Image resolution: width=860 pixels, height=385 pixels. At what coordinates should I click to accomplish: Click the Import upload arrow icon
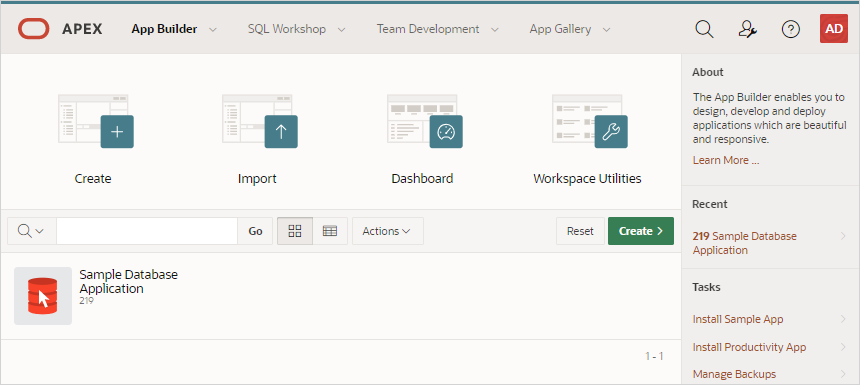click(281, 132)
